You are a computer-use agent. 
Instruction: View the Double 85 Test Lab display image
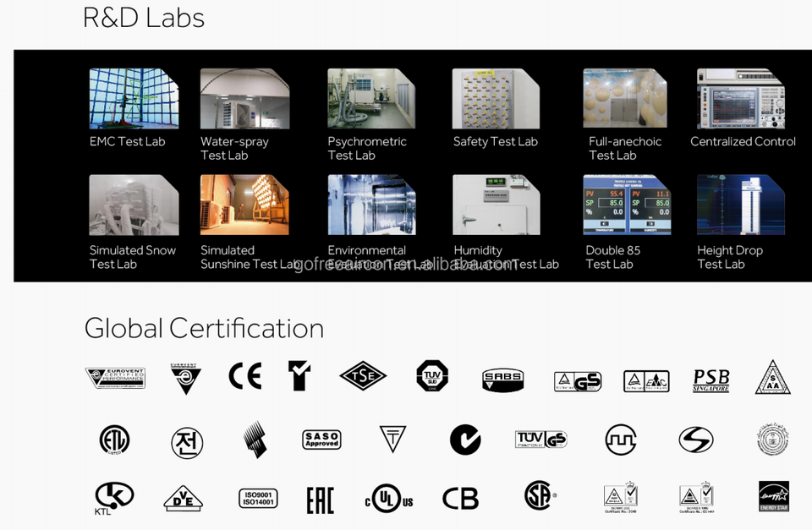627,205
